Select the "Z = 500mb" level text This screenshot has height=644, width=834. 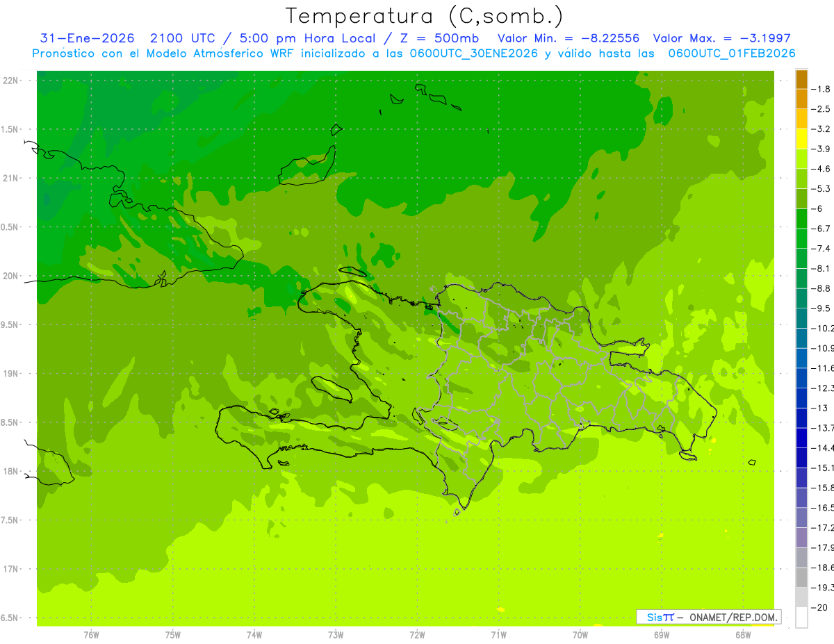(x=441, y=38)
